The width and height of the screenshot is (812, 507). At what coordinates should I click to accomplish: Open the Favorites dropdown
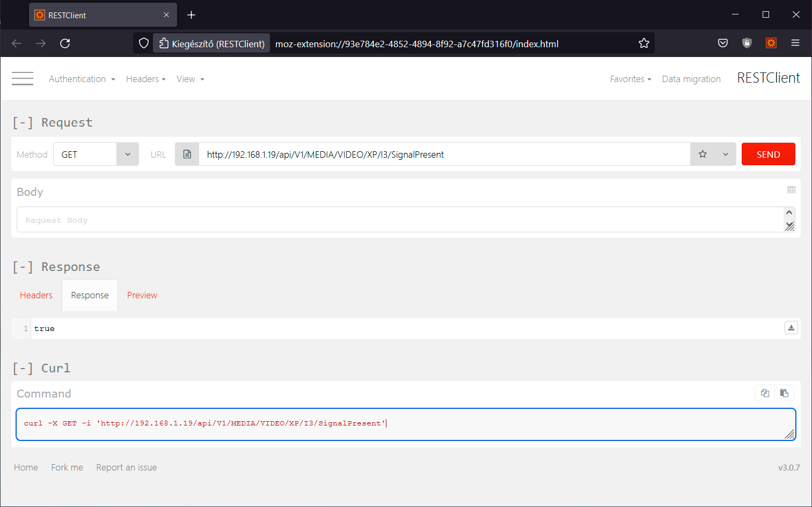click(x=630, y=79)
